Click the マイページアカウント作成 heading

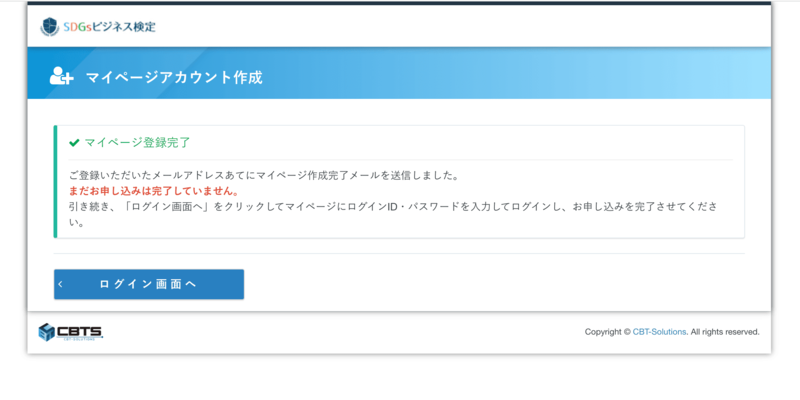click(174, 78)
